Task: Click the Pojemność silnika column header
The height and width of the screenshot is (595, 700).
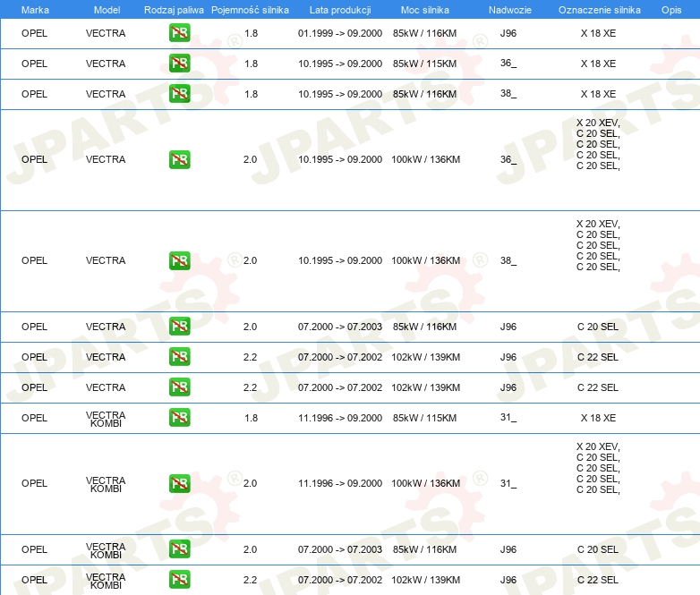Action: pyautogui.click(x=250, y=9)
